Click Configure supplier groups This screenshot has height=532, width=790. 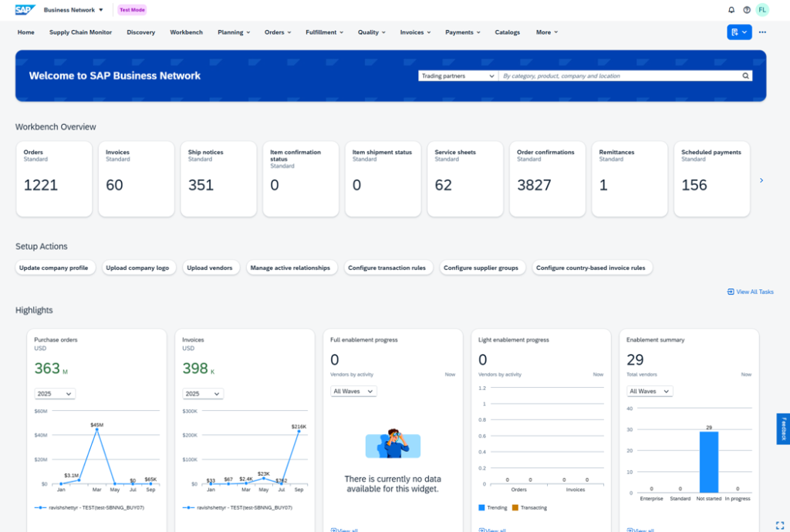tap(481, 268)
